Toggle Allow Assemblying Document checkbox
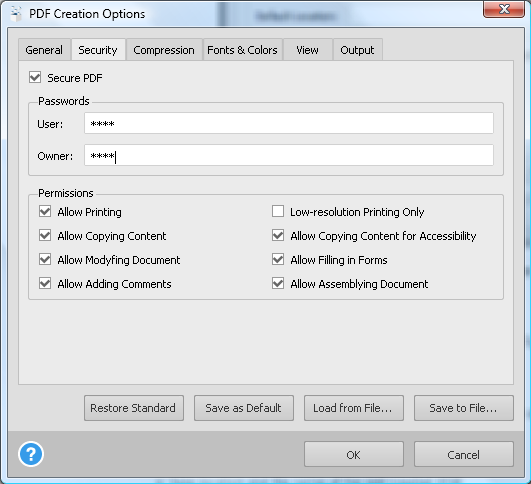This screenshot has width=531, height=484. click(278, 283)
